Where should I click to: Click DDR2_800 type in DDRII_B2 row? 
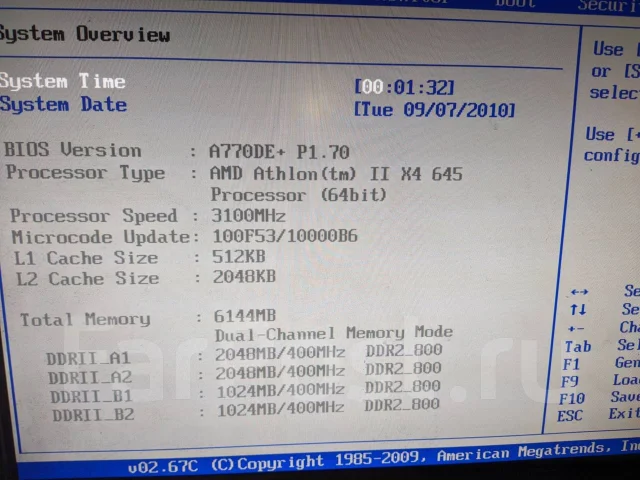(x=402, y=404)
